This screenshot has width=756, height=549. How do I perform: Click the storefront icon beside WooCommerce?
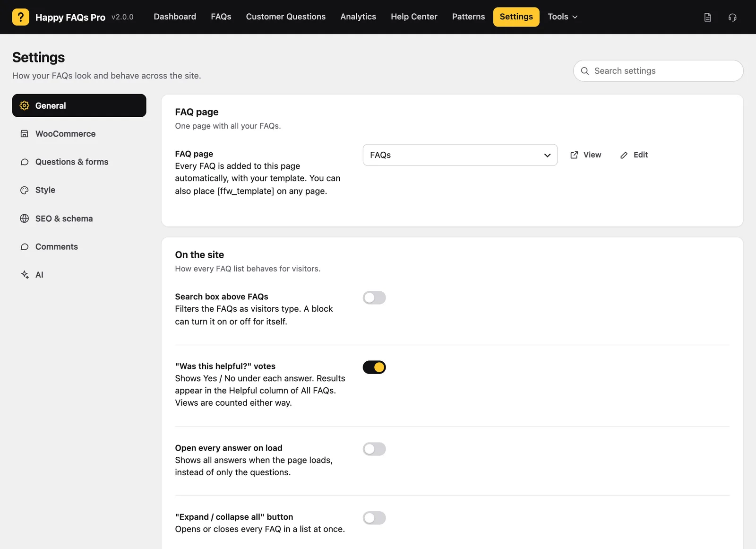click(25, 134)
